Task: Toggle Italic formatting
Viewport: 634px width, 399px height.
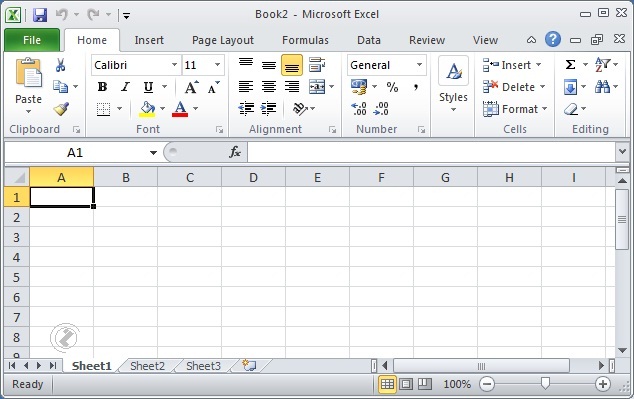Action: (125, 87)
